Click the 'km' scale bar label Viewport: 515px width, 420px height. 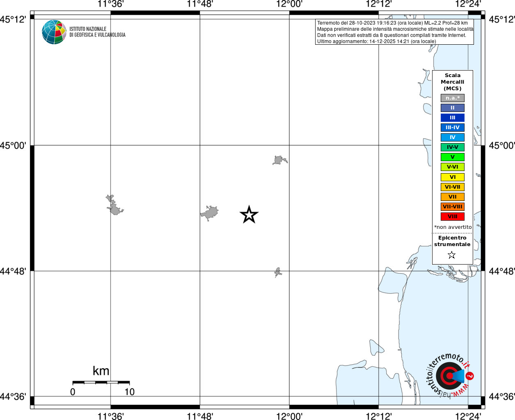[x=101, y=371]
